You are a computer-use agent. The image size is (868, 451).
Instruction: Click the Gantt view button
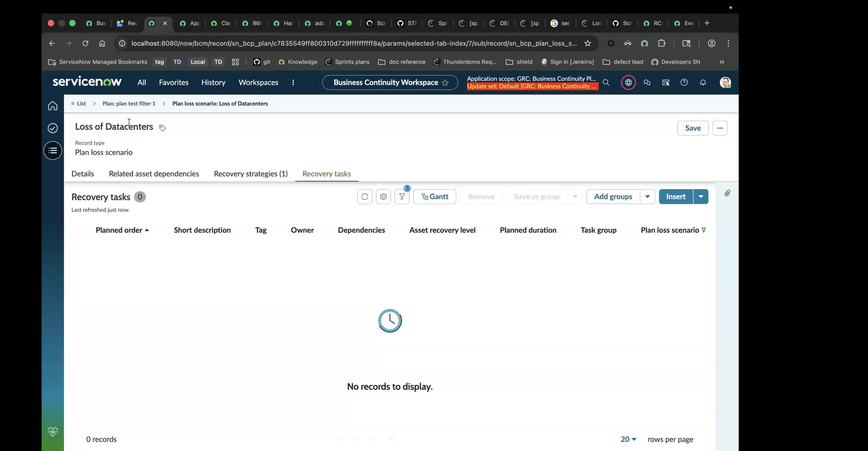(x=434, y=197)
